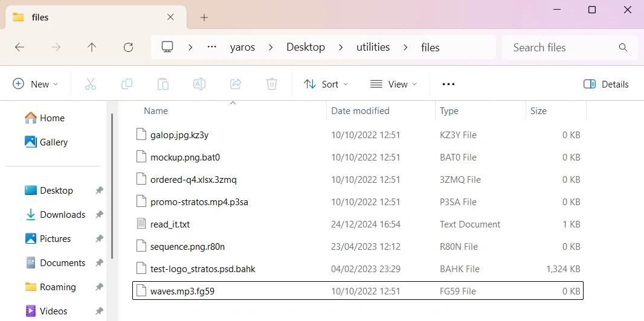Select sequence.png.r80n file name
The height and width of the screenshot is (321, 644).
click(187, 247)
